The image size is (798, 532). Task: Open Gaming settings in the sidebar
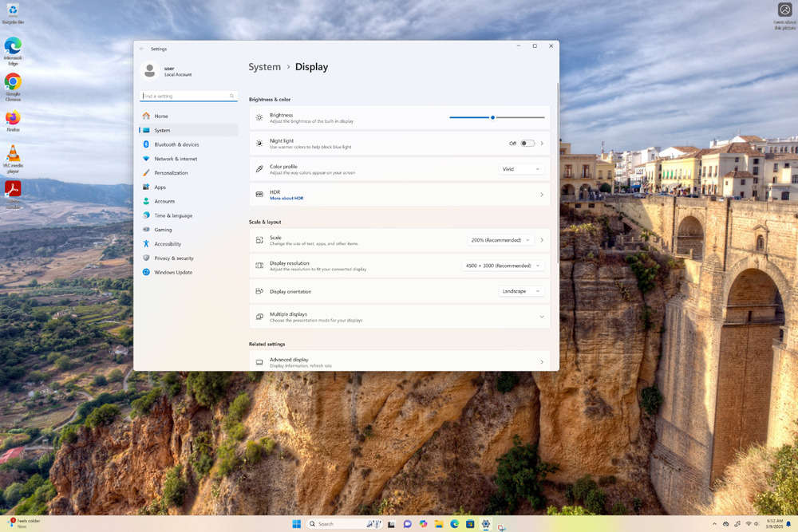[188, 230]
